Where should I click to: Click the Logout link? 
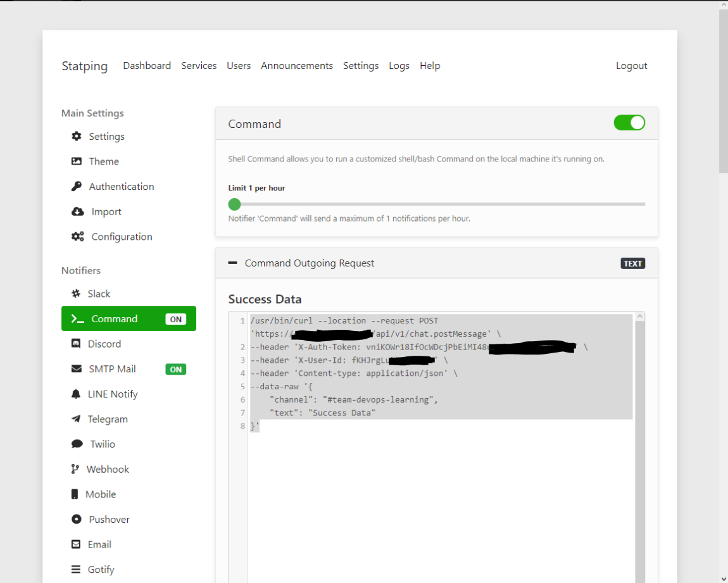(x=631, y=65)
